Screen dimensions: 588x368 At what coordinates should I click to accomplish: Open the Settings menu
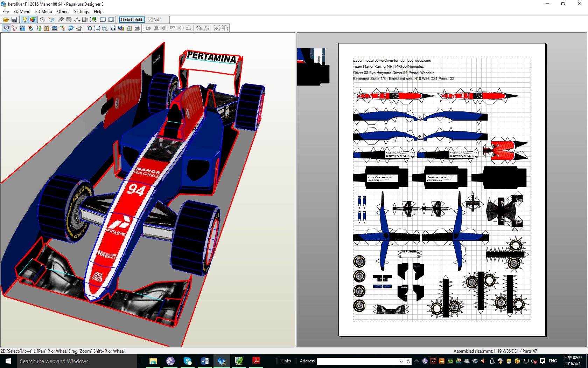click(x=82, y=11)
